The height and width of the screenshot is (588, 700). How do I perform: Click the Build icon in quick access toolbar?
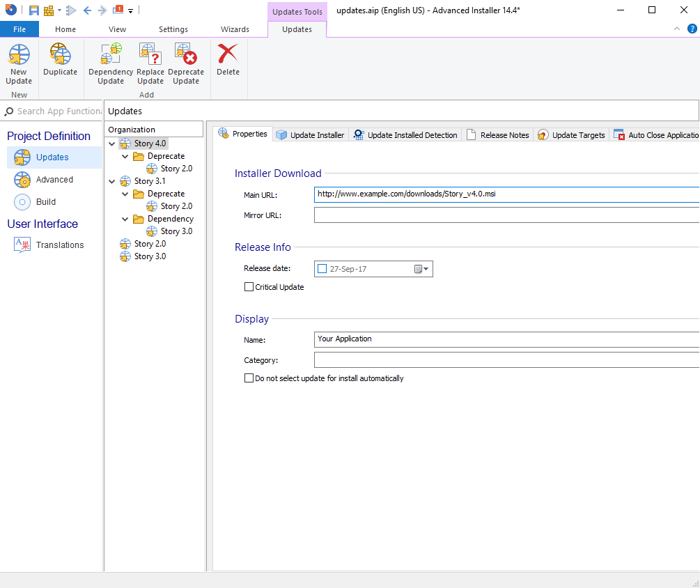pos(49,10)
